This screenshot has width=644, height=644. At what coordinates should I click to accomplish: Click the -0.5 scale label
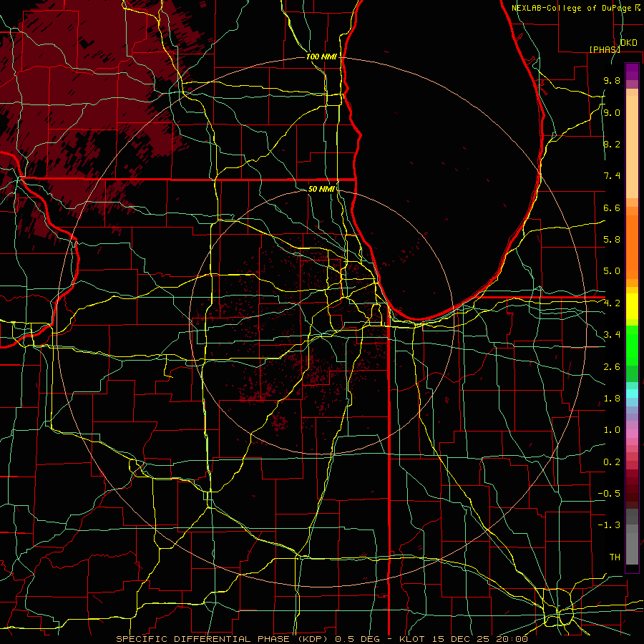coord(609,494)
